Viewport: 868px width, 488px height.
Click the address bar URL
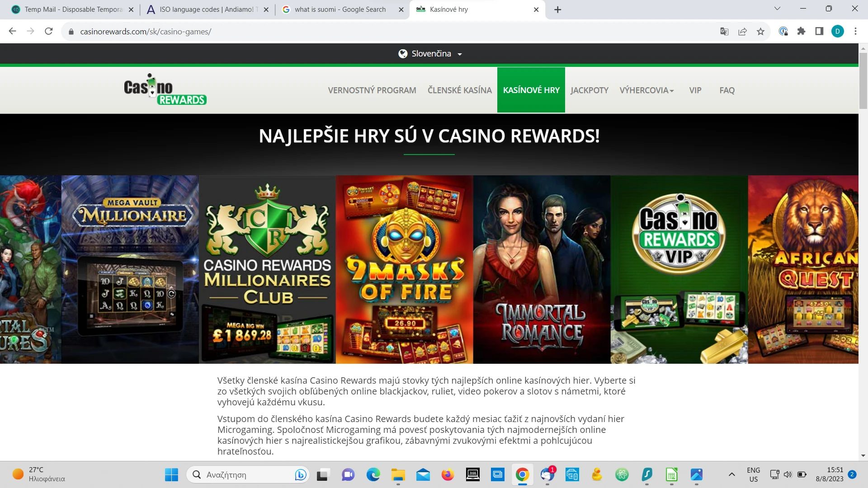(x=146, y=32)
